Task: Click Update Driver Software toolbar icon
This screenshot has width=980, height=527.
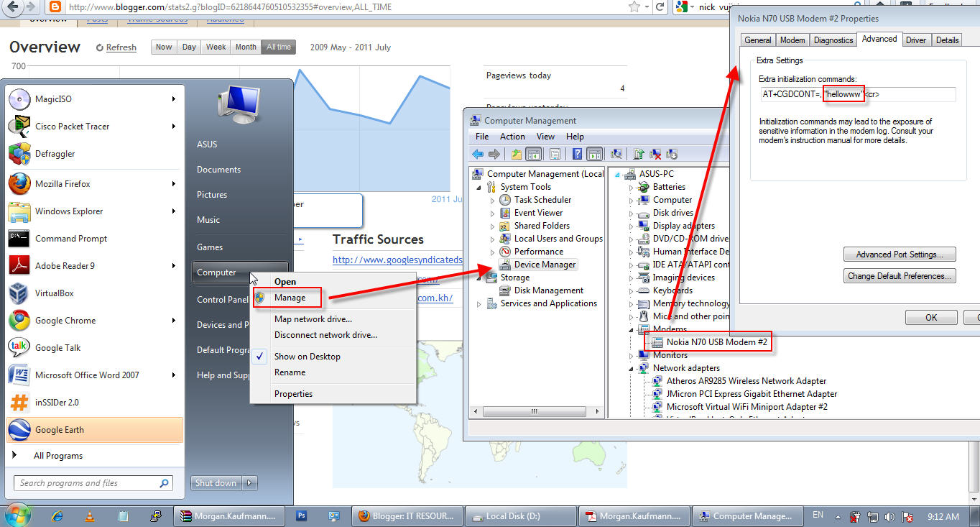Action: 639,154
